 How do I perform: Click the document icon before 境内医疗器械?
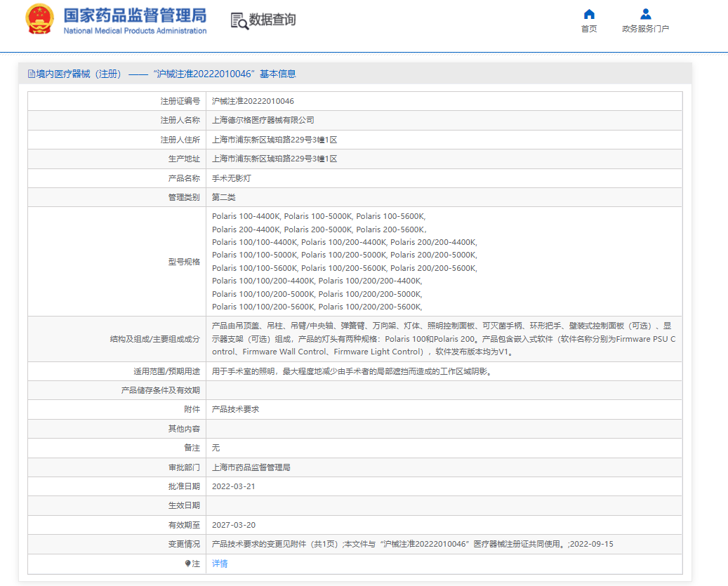[31, 74]
